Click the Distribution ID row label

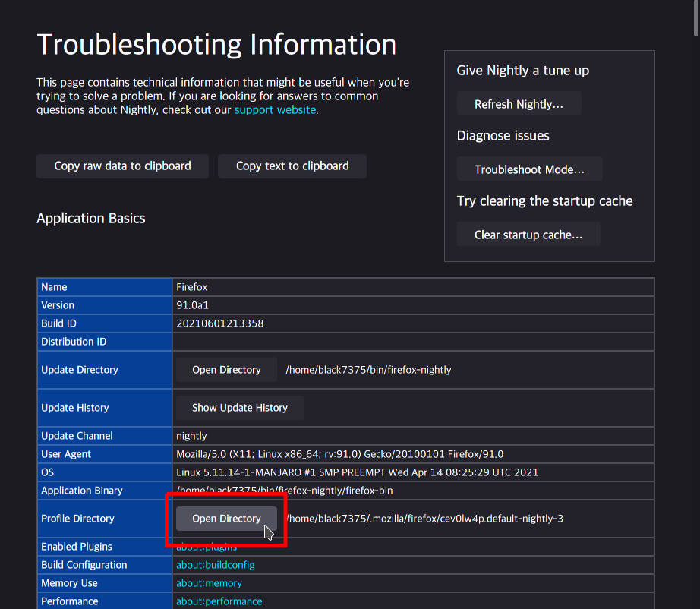pos(74,342)
